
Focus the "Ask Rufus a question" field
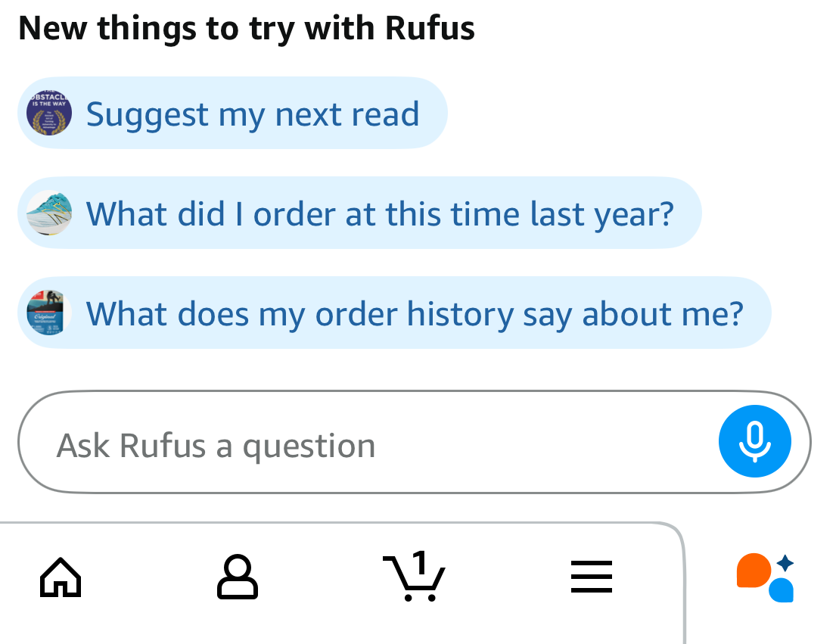coord(363,445)
